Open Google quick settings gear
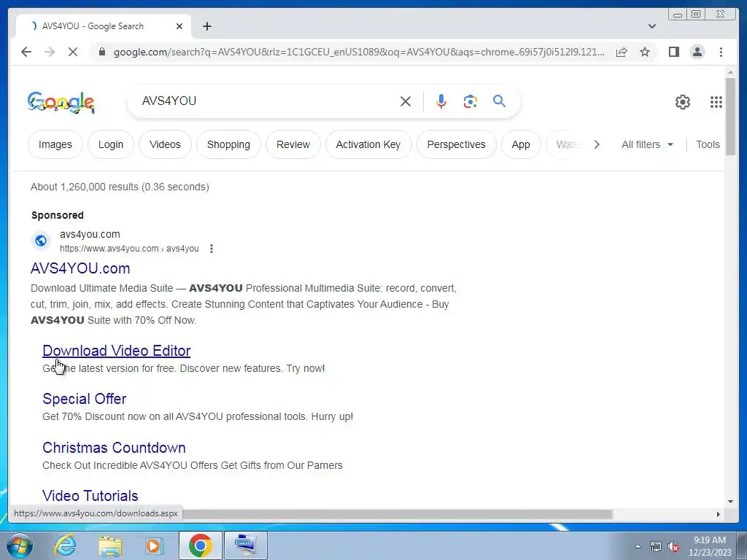The width and height of the screenshot is (747, 560). click(683, 102)
